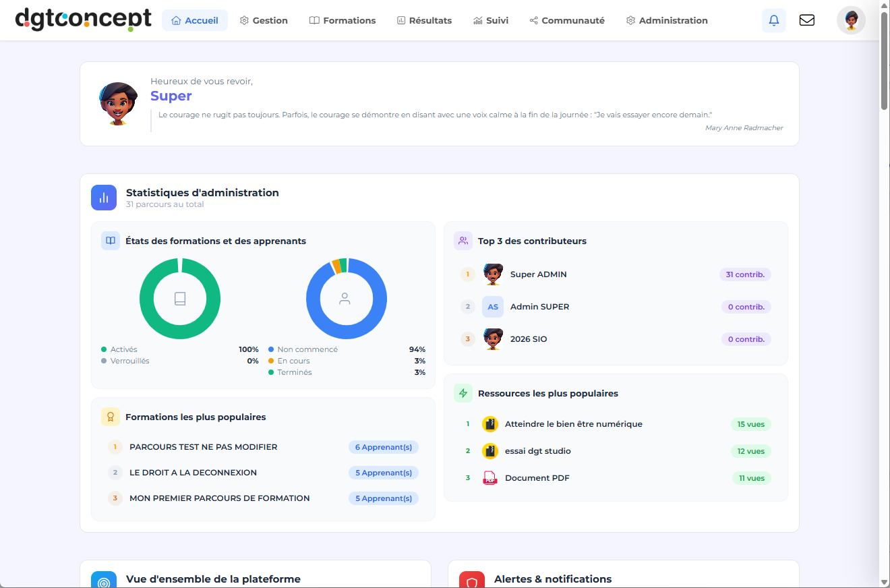Click the Verrouillés legend entry

click(x=125, y=361)
